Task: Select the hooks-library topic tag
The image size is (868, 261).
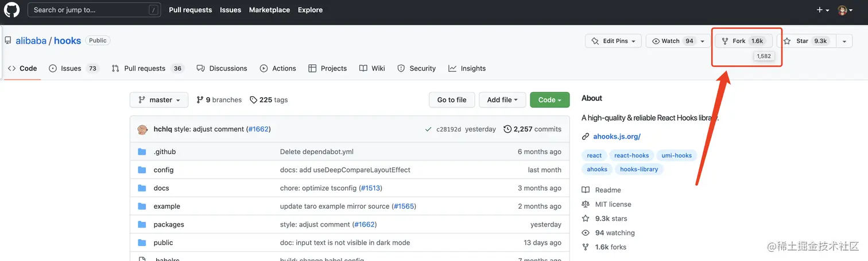Action: click(639, 169)
